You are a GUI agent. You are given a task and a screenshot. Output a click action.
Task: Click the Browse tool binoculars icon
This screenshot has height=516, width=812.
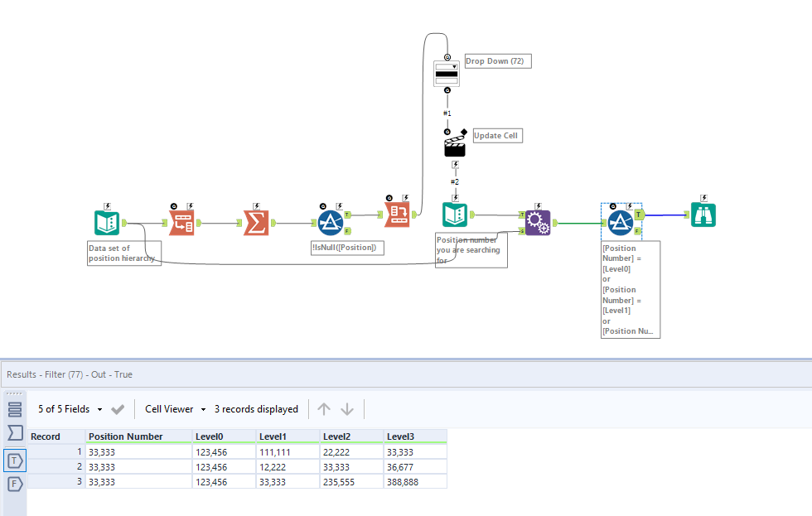click(703, 215)
